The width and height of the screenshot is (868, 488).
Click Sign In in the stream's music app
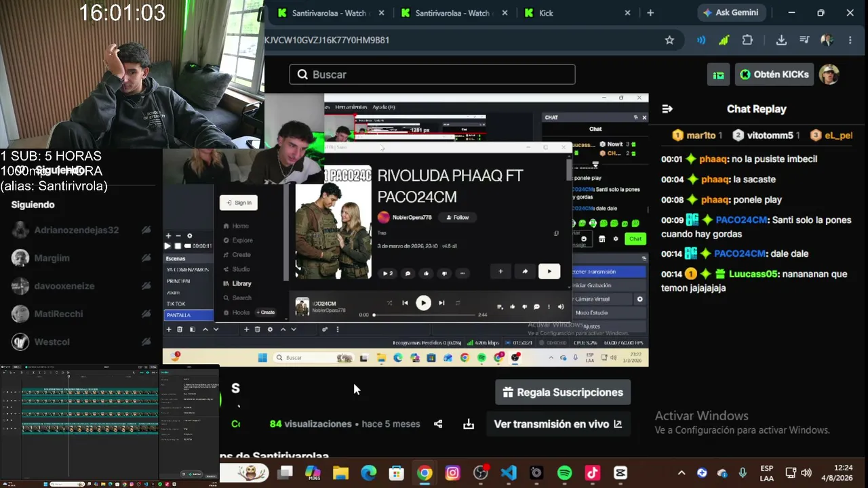coord(239,203)
